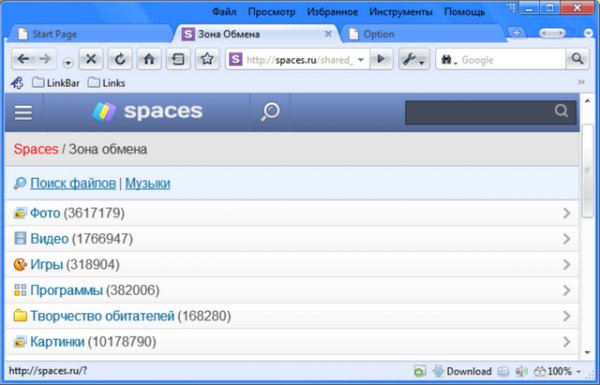Viewport: 600px width, 385px height.
Task: Open the Помощь menu
Action: pyautogui.click(x=465, y=12)
